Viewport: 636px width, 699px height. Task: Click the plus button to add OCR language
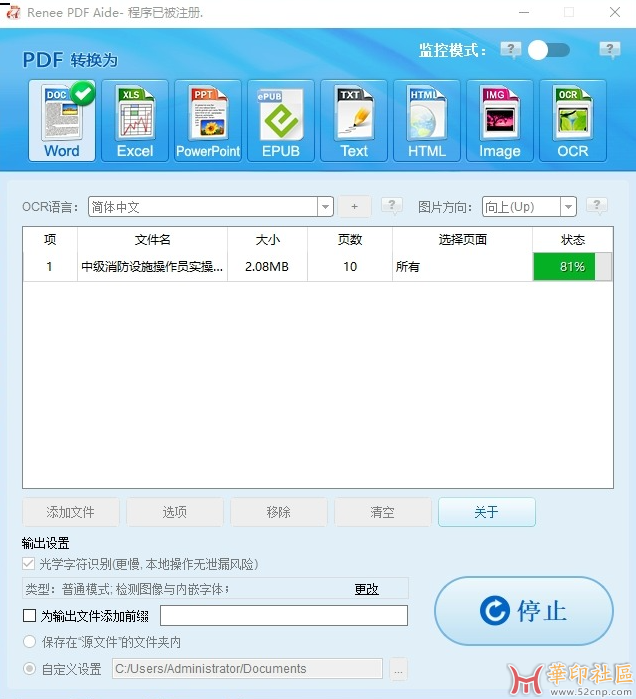pyautogui.click(x=354, y=207)
